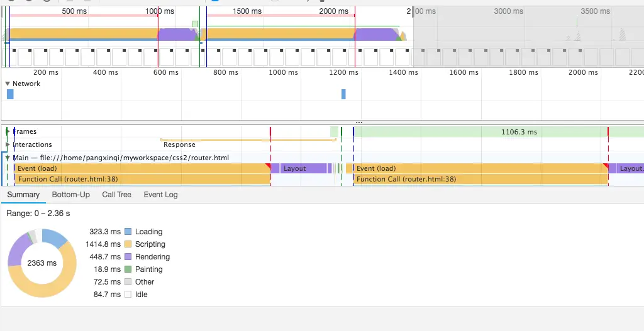Click the 1414.8 ms Scripting value
Screen dimensions: 644x331
click(x=103, y=244)
